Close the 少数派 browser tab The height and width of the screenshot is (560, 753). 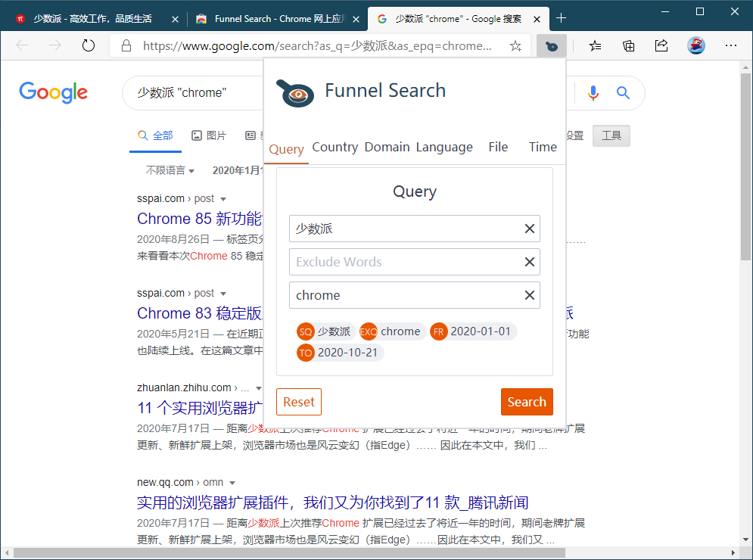pyautogui.click(x=176, y=19)
